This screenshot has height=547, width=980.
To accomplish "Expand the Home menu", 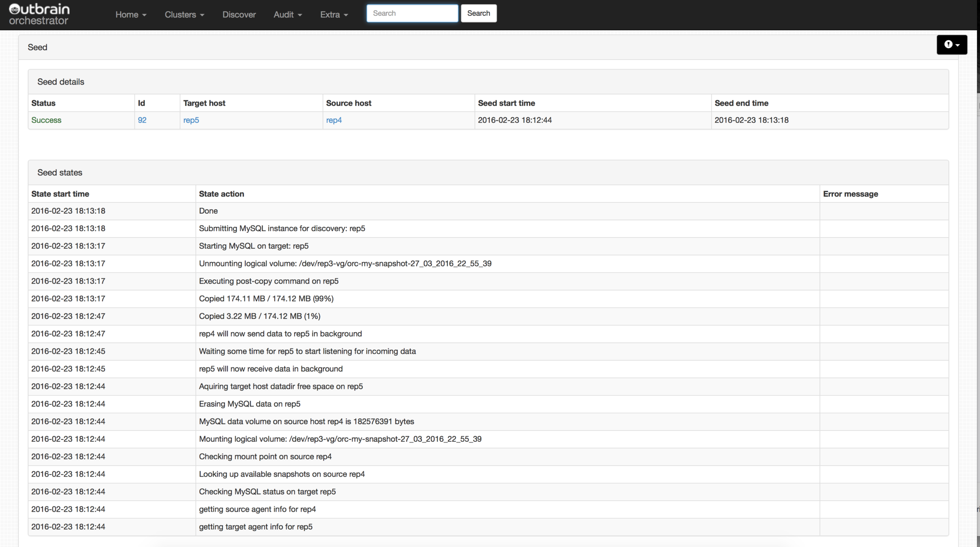I will pos(131,15).
